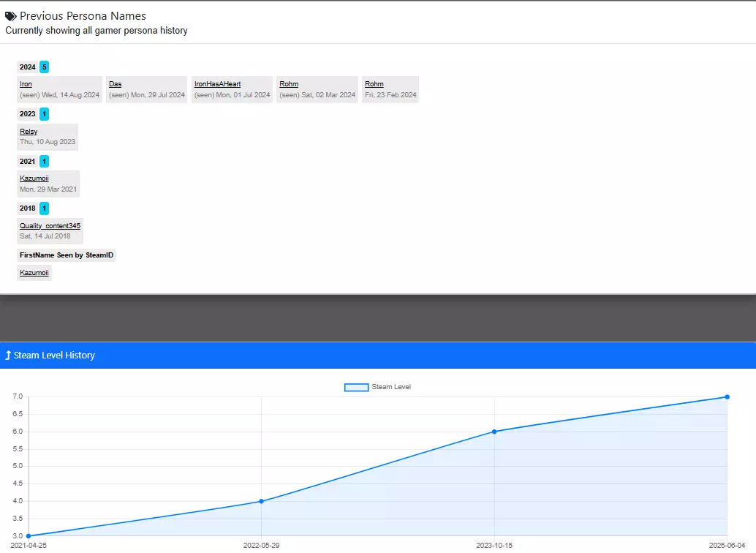756x553 pixels.
Task: Click the count badge next to 2023
Action: (45, 114)
